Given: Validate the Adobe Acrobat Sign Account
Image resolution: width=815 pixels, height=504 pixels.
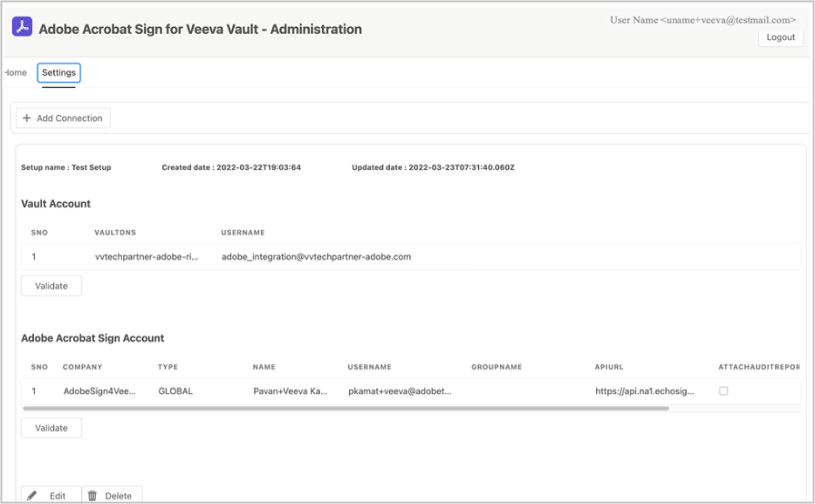Looking at the screenshot, I should [x=51, y=427].
